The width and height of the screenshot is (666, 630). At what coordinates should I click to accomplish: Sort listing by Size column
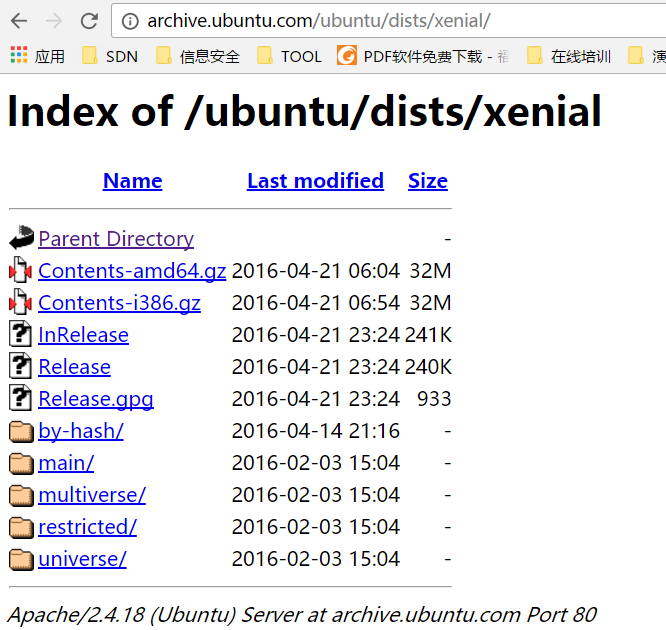coord(428,181)
